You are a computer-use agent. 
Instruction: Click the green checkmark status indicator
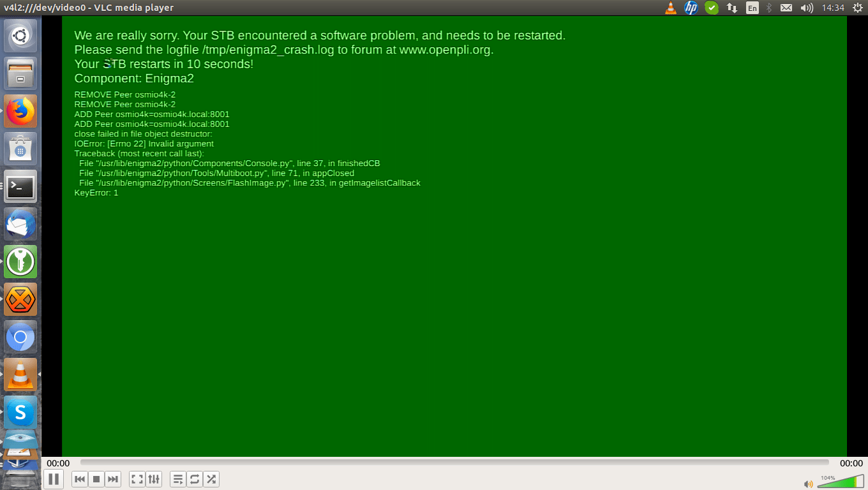[x=711, y=8]
